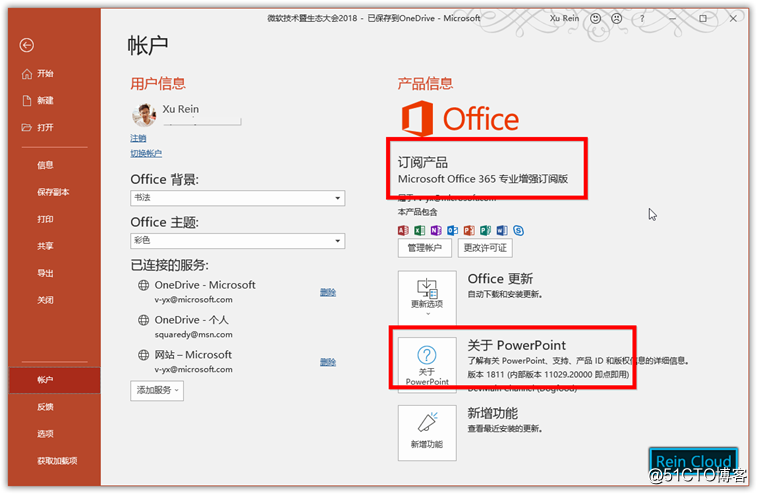Click the 更改许可证 change license button
Screen dimensions: 757x494
click(485, 248)
